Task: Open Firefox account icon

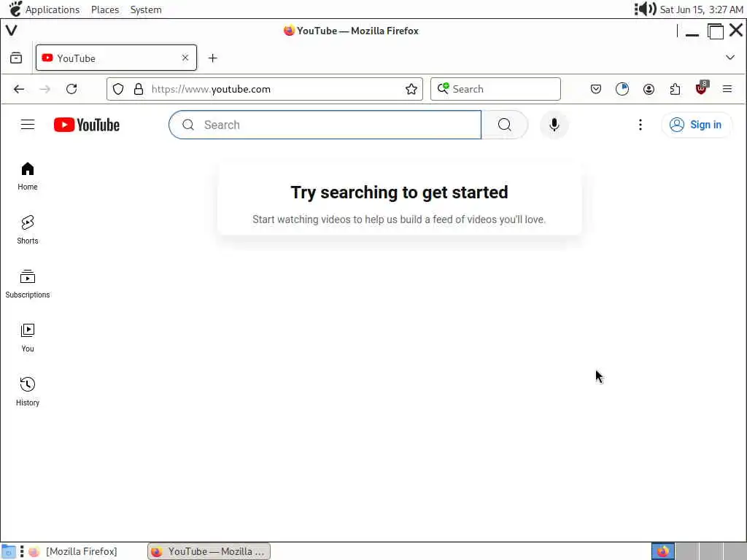Action: click(649, 89)
